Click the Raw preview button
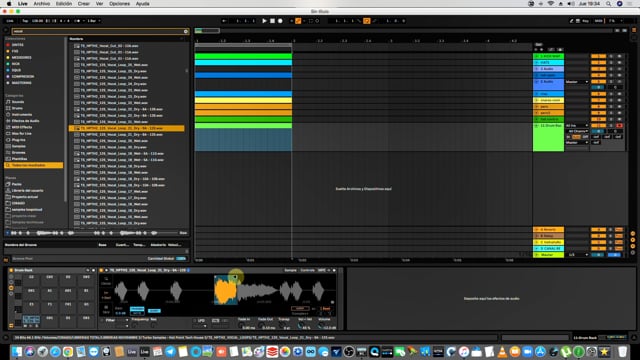 tap(183, 233)
